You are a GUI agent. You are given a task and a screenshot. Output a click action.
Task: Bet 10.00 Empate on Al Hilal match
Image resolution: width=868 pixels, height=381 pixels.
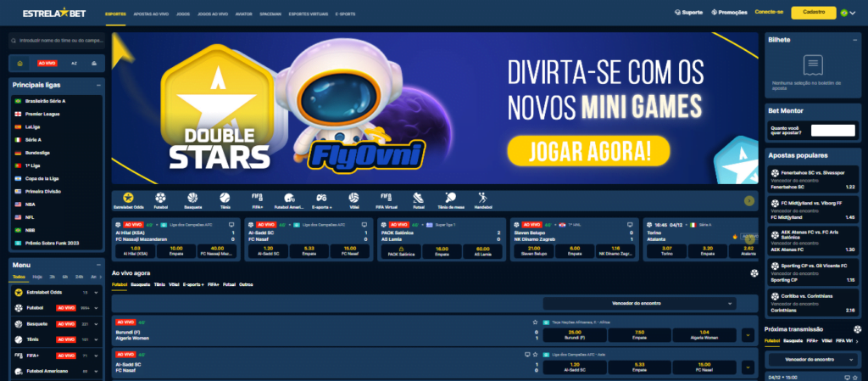pos(176,251)
